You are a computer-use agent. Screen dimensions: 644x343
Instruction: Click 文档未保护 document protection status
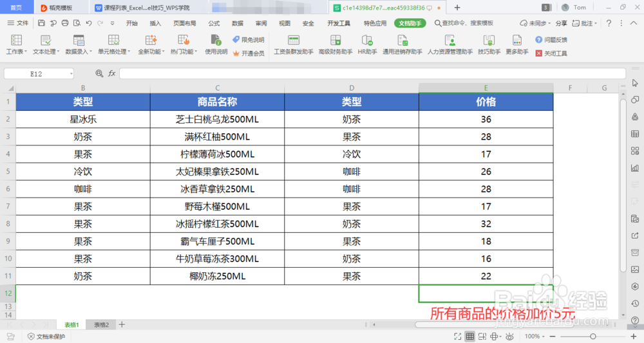46,337
